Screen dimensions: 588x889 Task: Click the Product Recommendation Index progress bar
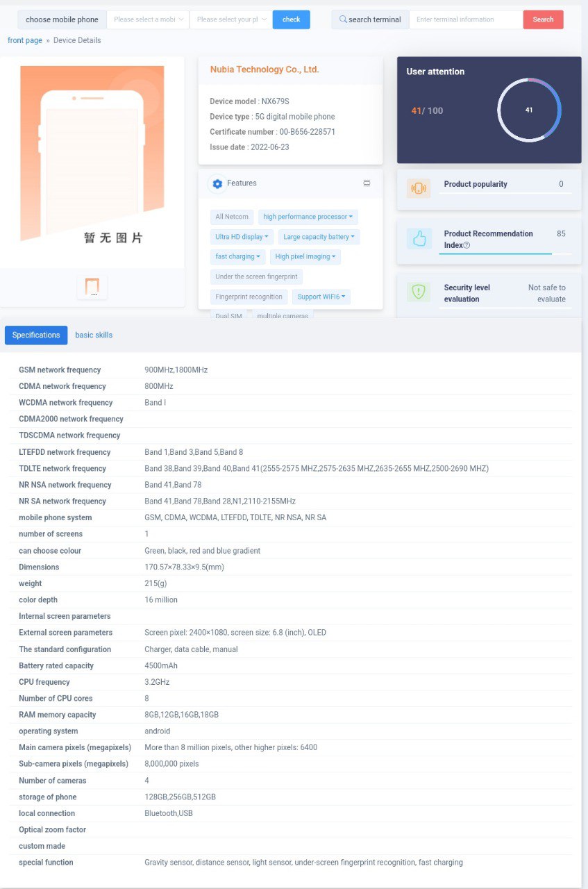click(505, 254)
